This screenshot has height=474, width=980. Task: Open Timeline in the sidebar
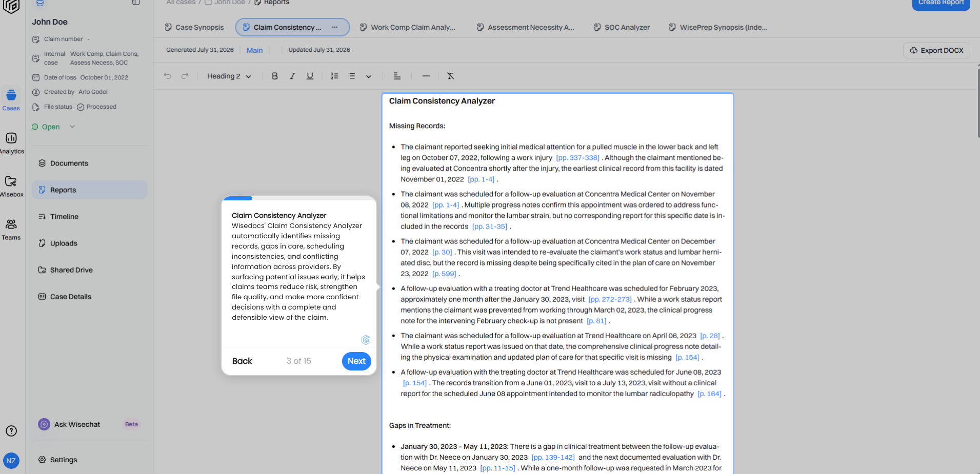point(89,216)
